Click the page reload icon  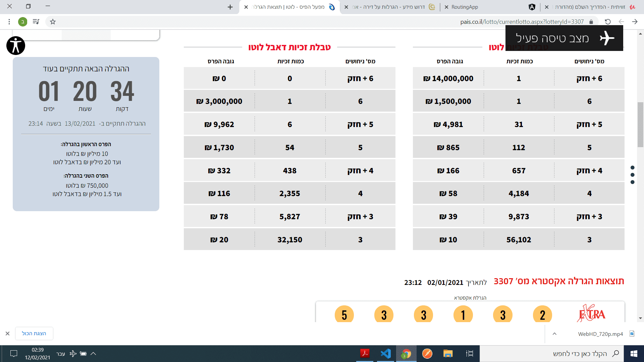coord(607,22)
